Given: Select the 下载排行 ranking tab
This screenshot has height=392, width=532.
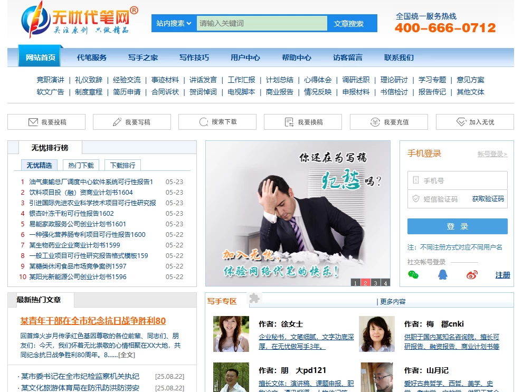Looking at the screenshot, I should click(x=122, y=165).
